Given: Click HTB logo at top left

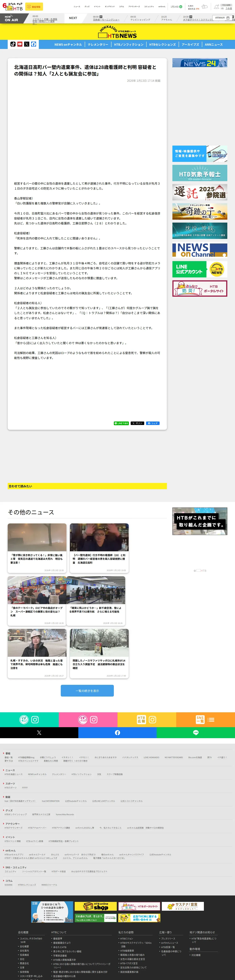Looking at the screenshot, I should click(12, 6).
